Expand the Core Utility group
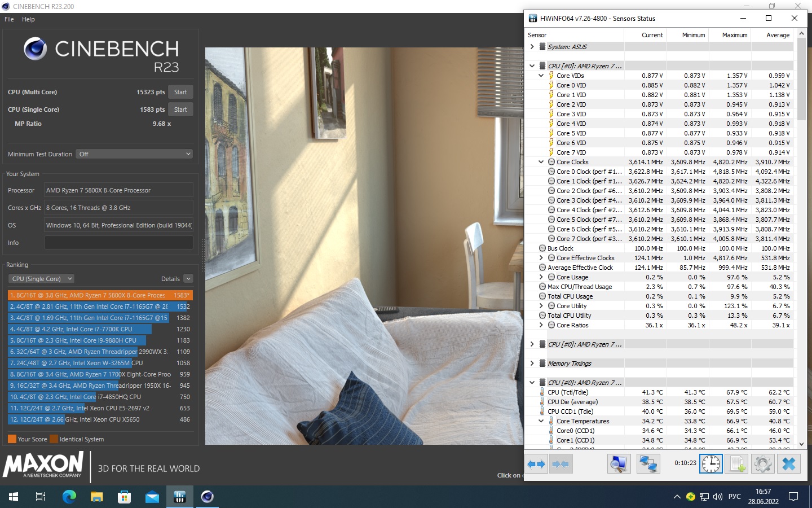Image resolution: width=812 pixels, height=508 pixels. coord(541,306)
